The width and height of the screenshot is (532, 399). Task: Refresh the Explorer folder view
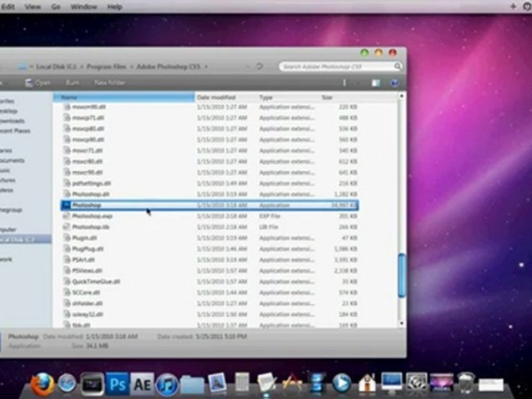coord(259,66)
